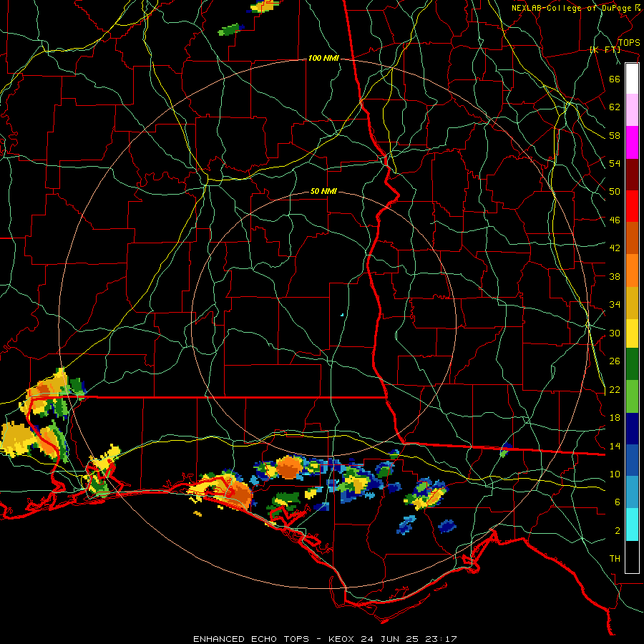
Task: Select the light green swatch beside 22
Action: [632, 396]
